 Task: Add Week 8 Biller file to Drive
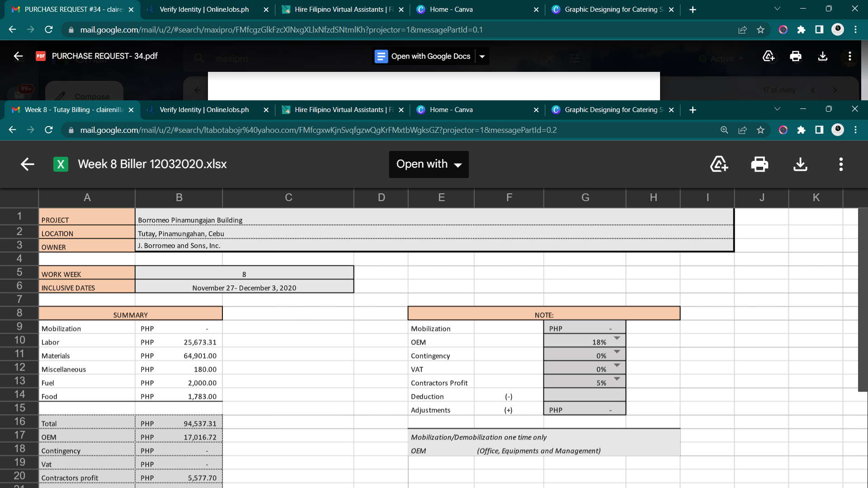(x=719, y=164)
